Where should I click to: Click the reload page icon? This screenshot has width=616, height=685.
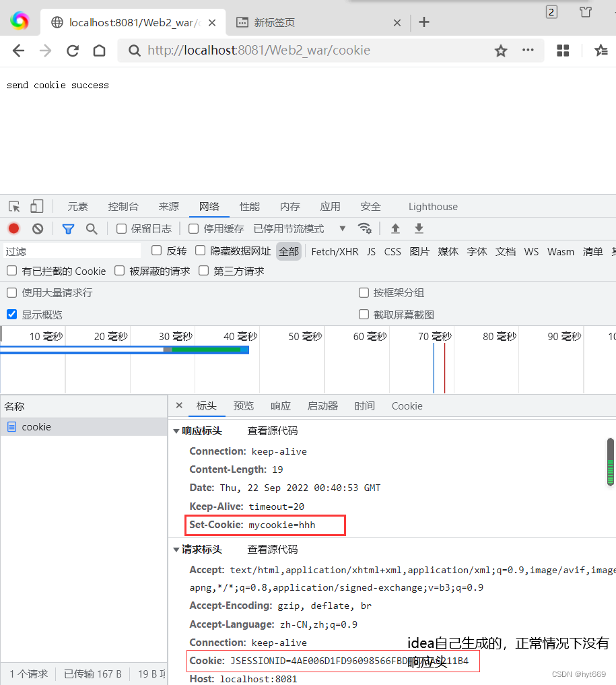pos(72,50)
